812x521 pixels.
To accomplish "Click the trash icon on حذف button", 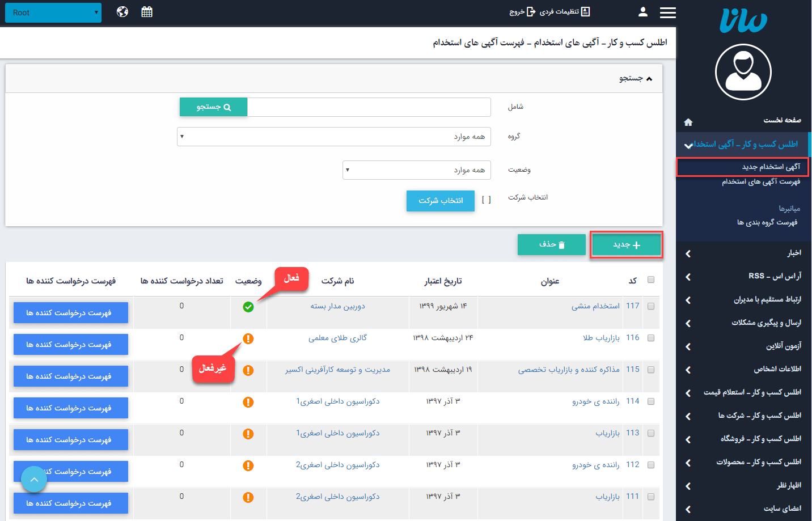I will click(561, 245).
